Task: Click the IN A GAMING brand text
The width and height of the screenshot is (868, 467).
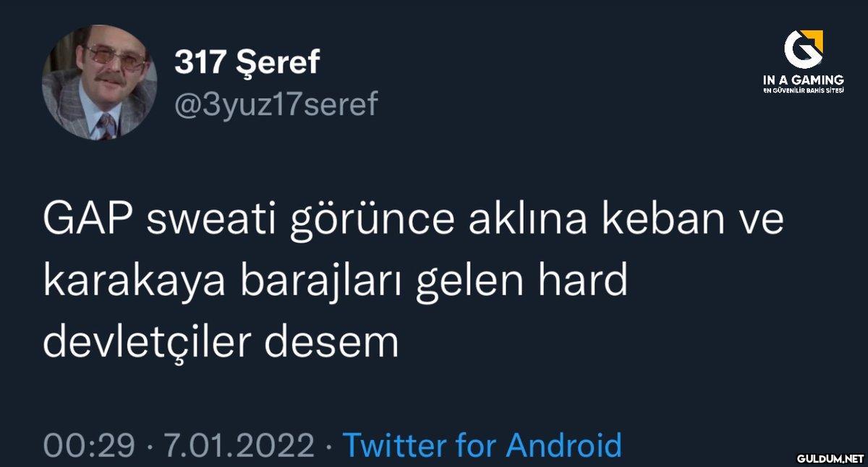Action: click(x=803, y=80)
